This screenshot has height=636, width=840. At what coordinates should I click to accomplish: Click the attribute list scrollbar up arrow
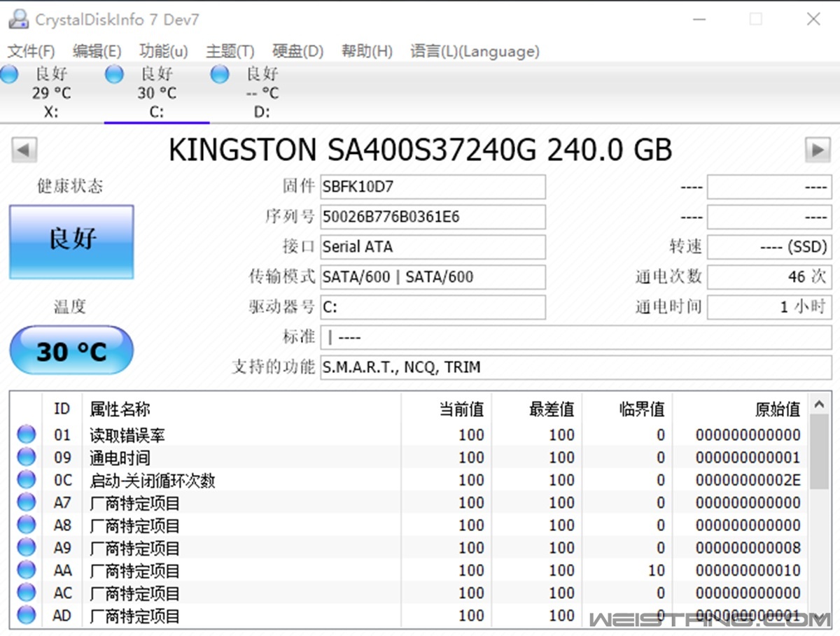[819, 404]
